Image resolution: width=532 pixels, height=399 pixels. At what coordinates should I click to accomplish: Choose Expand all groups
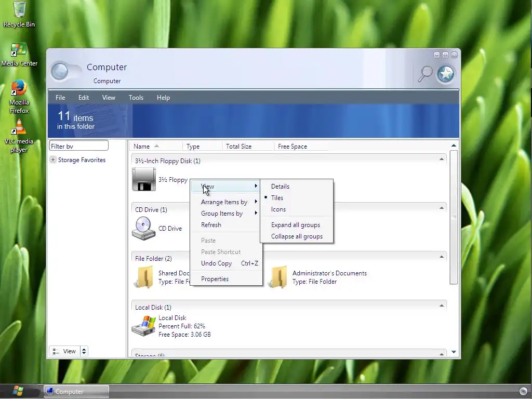pyautogui.click(x=297, y=225)
